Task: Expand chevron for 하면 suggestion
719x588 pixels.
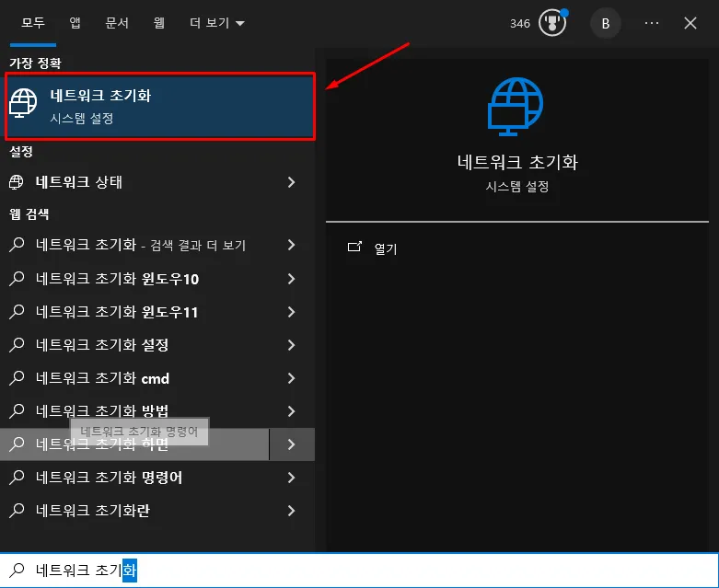Action: click(292, 444)
